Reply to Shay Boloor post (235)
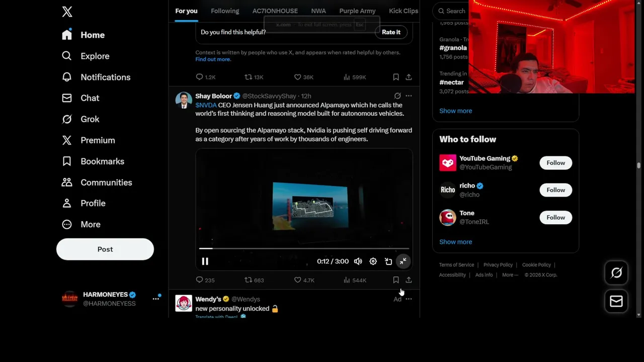644x362 pixels. [x=205, y=280]
